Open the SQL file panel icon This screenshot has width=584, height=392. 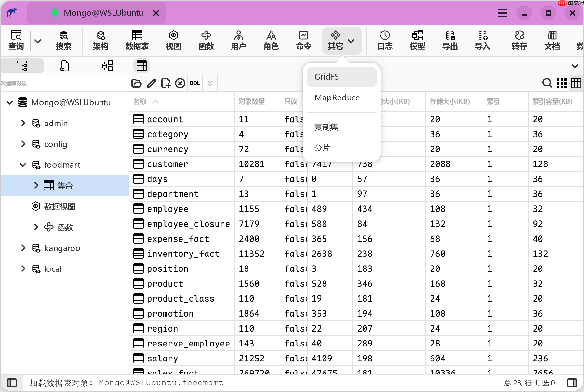click(x=64, y=66)
